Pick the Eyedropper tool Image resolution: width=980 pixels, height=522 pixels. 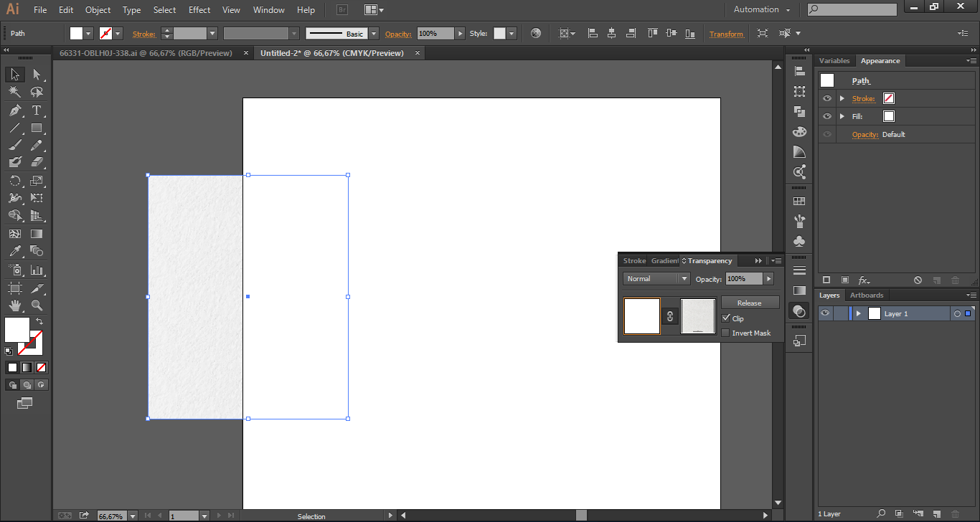(x=14, y=252)
